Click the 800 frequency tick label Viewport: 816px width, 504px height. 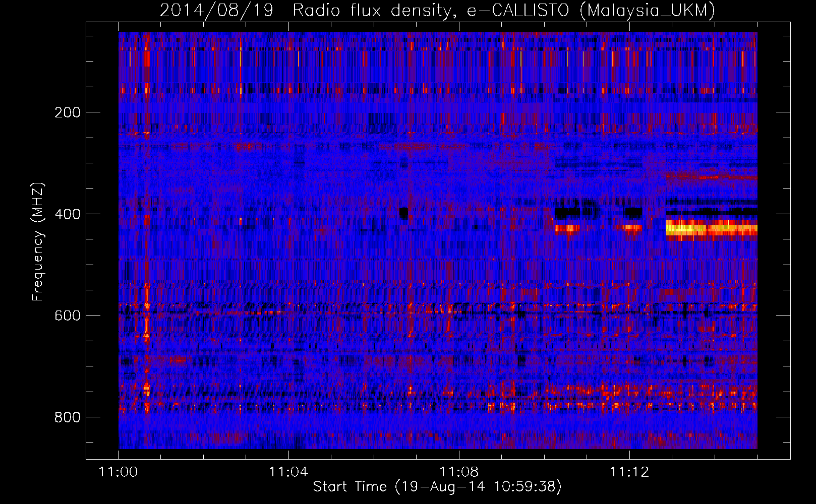68,417
